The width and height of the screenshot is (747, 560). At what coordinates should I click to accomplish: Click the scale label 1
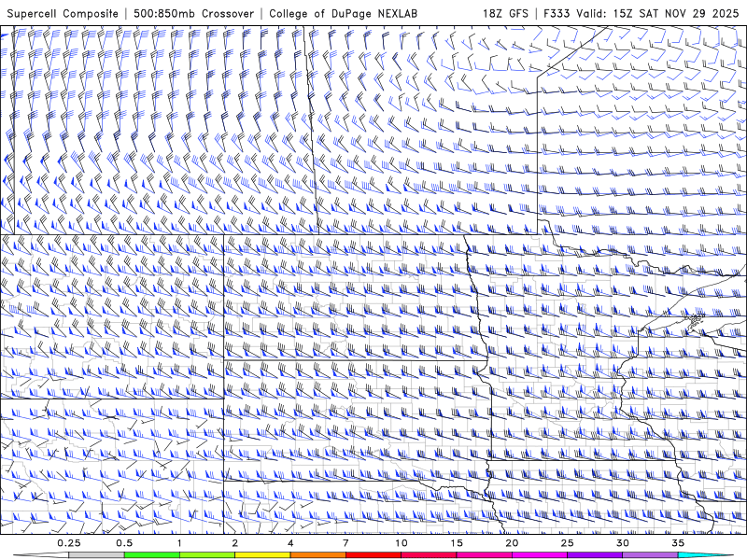click(x=179, y=543)
